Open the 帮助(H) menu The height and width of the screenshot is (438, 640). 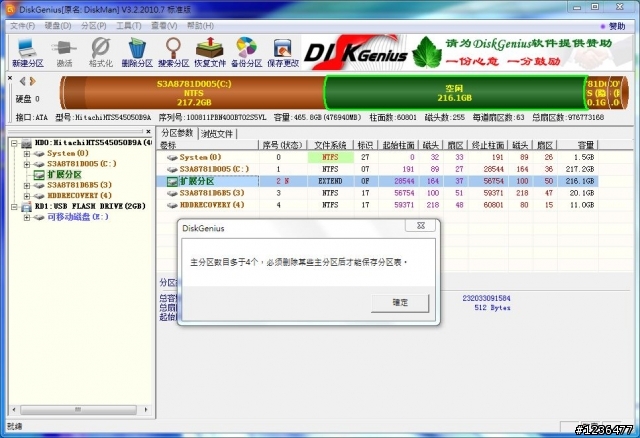(x=200, y=26)
